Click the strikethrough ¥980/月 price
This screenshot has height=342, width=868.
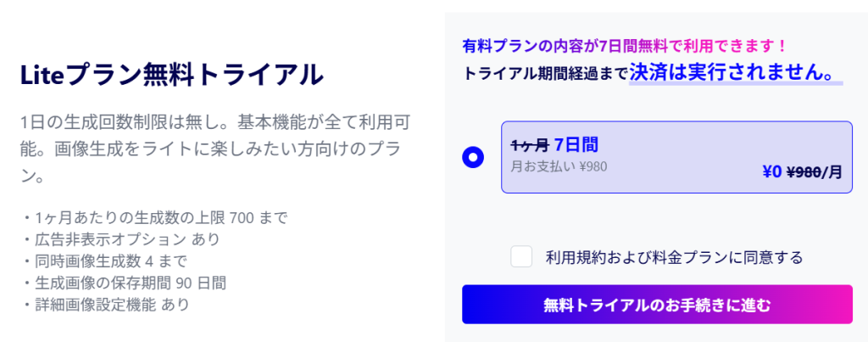click(815, 172)
